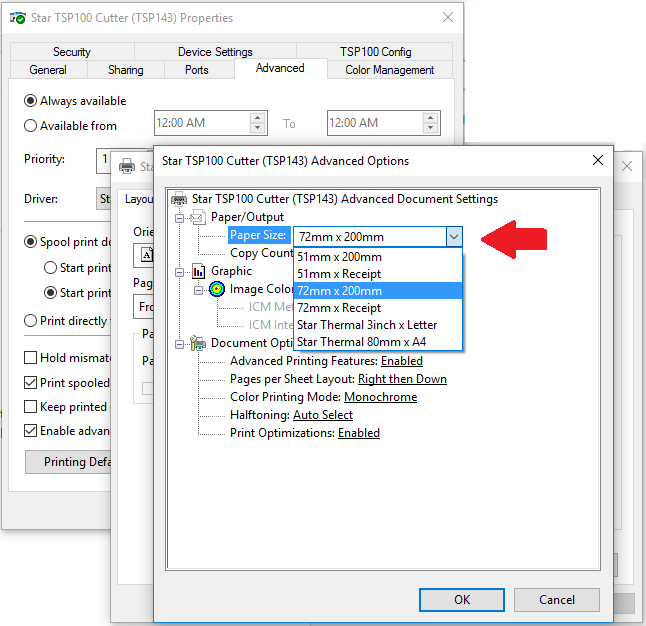Screen dimensions: 646x626
Task: Click the Document Options printer icon
Action: pyautogui.click(x=198, y=343)
